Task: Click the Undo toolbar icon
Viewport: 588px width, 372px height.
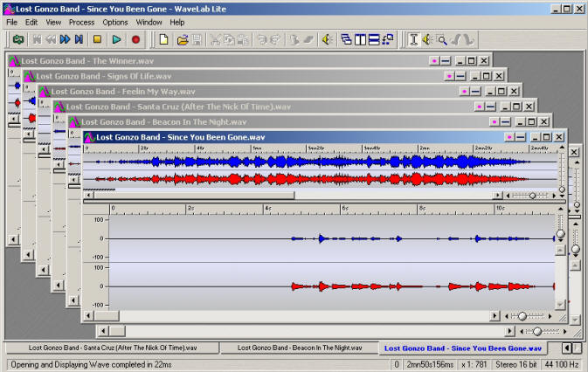Action: point(262,39)
